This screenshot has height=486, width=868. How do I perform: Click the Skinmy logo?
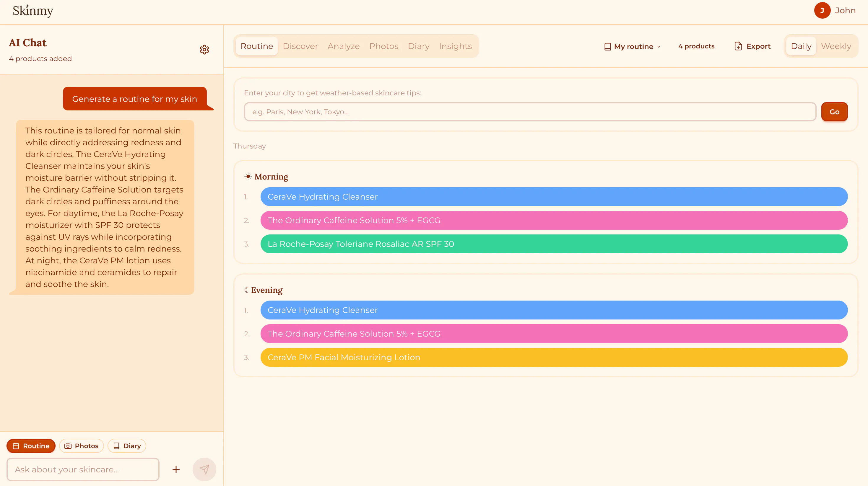[x=33, y=11]
